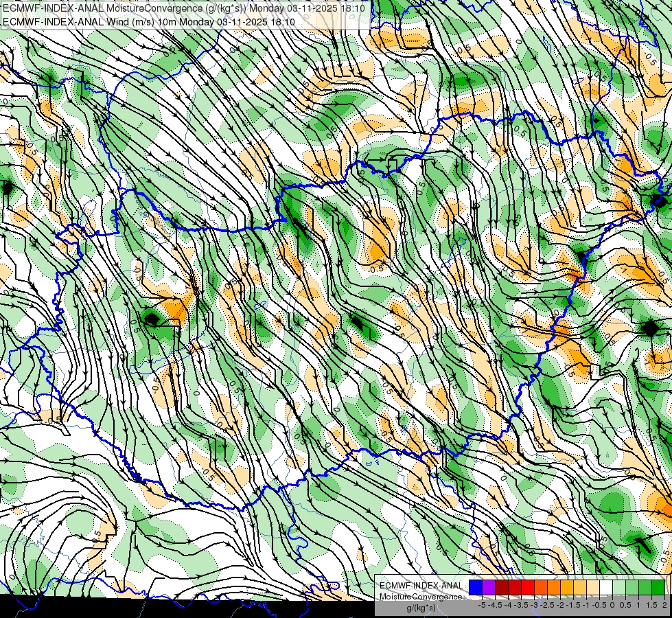
Task: Pick the darkest green legend swatch
Action: click(658, 587)
